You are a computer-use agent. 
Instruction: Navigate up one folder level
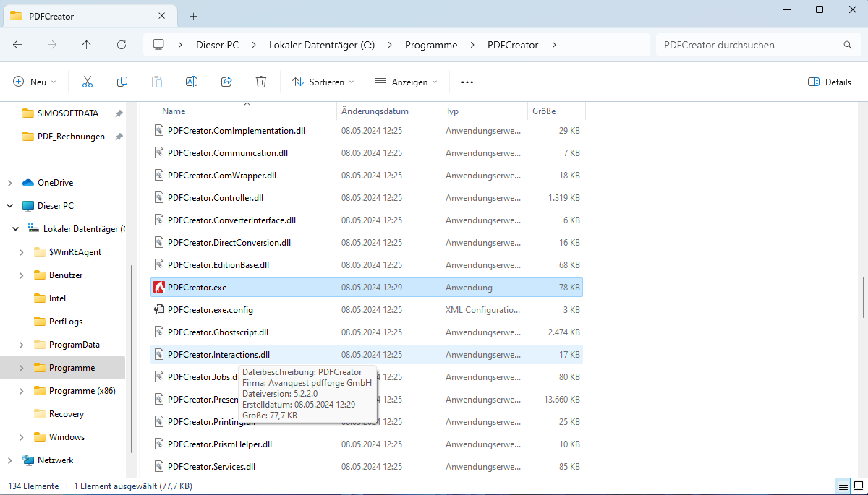point(87,45)
